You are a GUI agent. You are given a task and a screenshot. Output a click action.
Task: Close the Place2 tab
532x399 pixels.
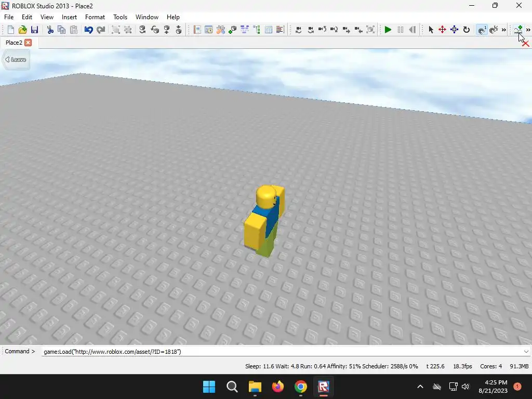point(28,43)
